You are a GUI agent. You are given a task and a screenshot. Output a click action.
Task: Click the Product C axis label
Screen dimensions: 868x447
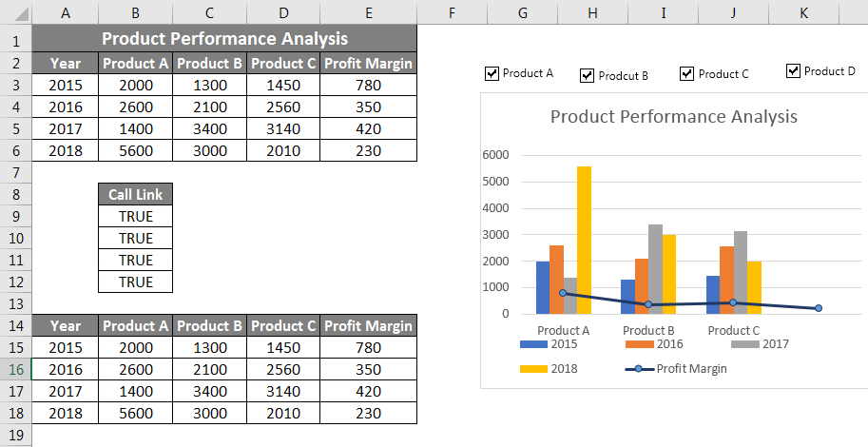[x=734, y=331]
